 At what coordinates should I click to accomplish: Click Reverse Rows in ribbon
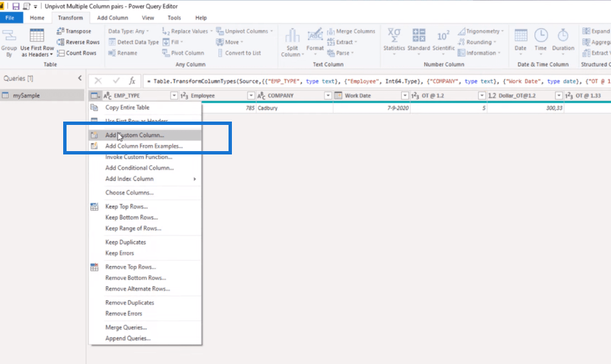pyautogui.click(x=79, y=42)
